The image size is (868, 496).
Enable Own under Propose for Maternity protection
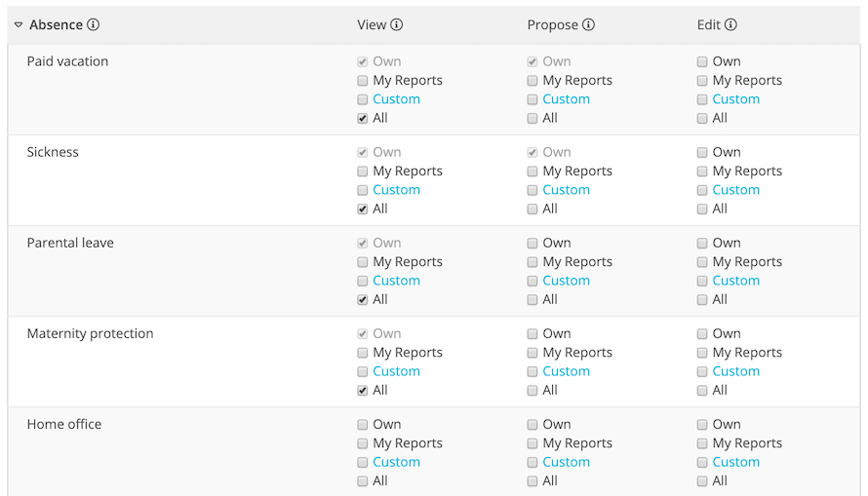click(533, 334)
